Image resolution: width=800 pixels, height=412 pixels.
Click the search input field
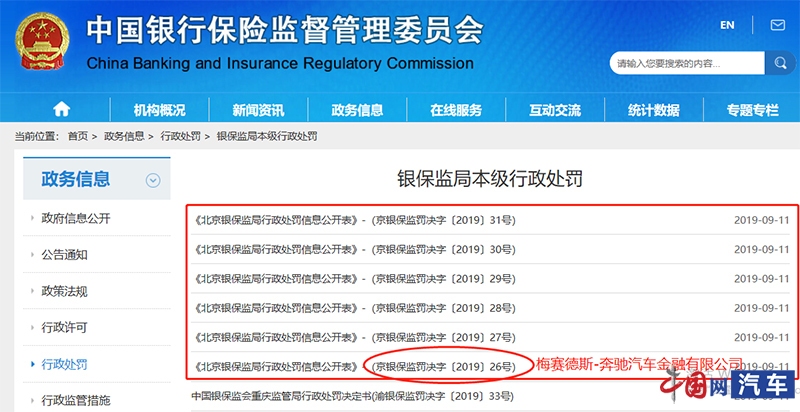pos(686,64)
